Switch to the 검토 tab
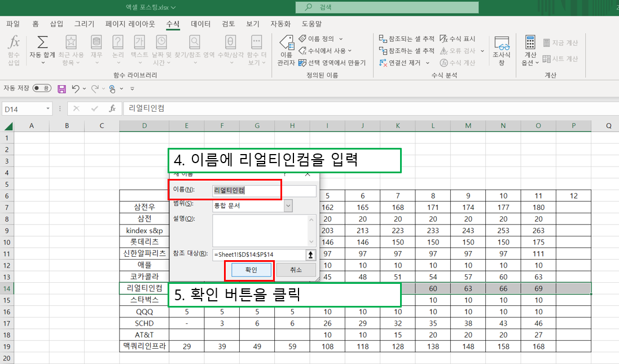The width and height of the screenshot is (619, 364). tap(228, 24)
